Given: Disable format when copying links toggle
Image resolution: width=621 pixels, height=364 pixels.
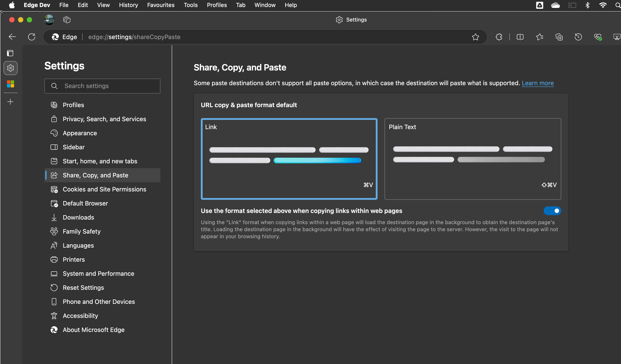Looking at the screenshot, I should pyautogui.click(x=552, y=211).
